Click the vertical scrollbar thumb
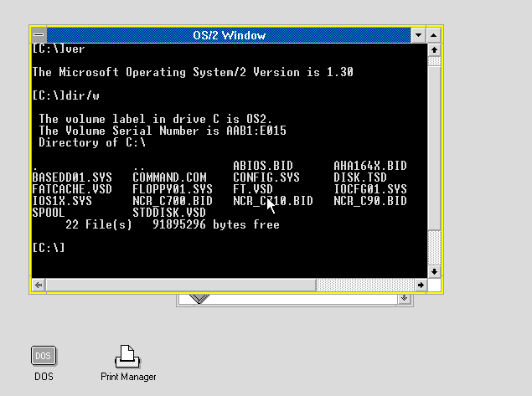 434,148
